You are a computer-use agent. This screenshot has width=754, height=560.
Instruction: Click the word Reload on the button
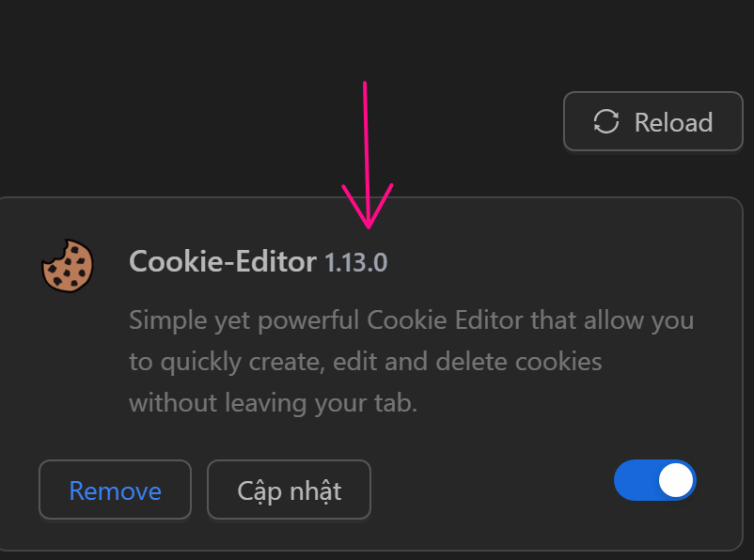pyautogui.click(x=673, y=122)
